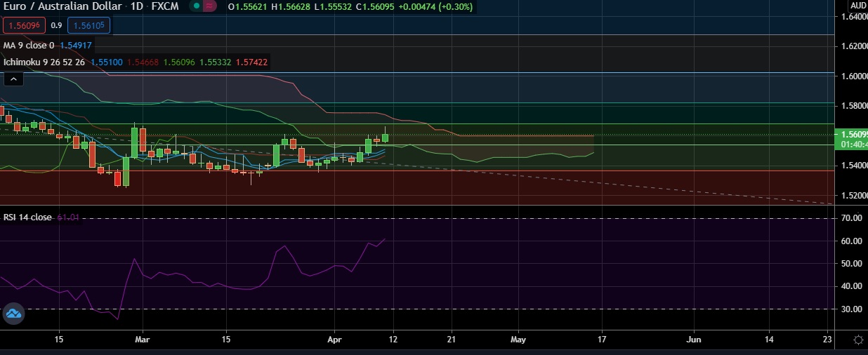This screenshot has height=355, width=868.
Task: Click the RSI 30.00 scale label
Action: click(852, 309)
